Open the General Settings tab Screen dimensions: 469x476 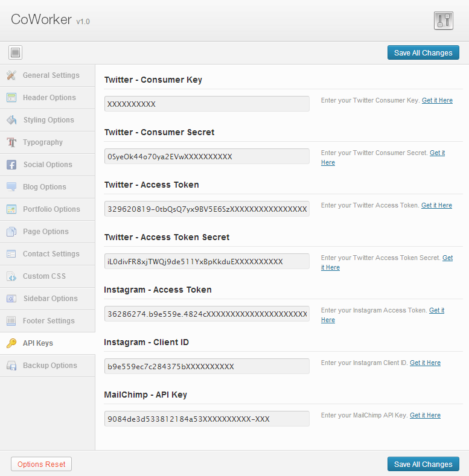pos(48,75)
